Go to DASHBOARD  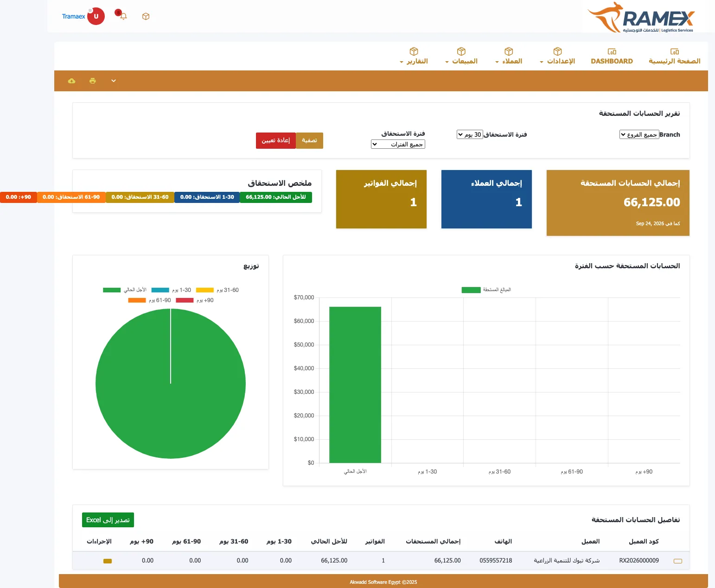612,61
